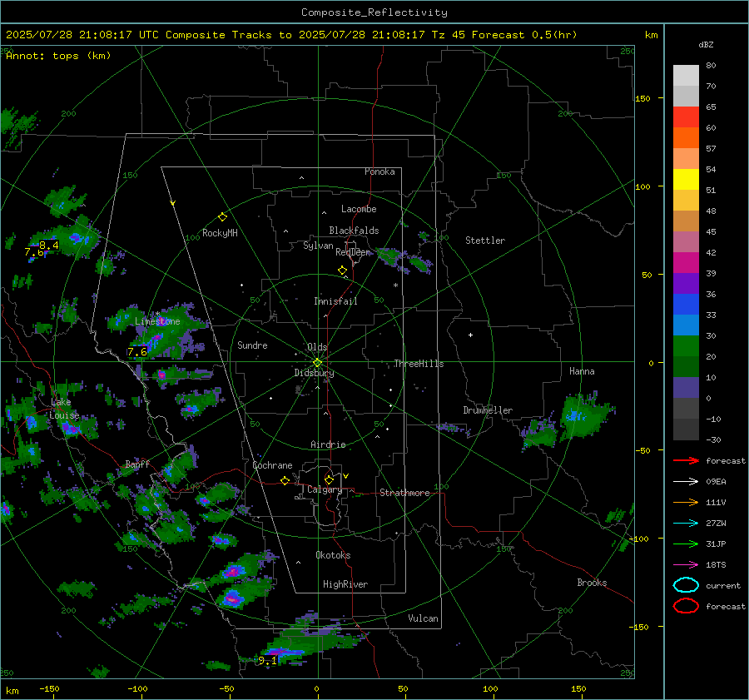Click the Limestone location label
The image size is (749, 700).
pyautogui.click(x=157, y=321)
